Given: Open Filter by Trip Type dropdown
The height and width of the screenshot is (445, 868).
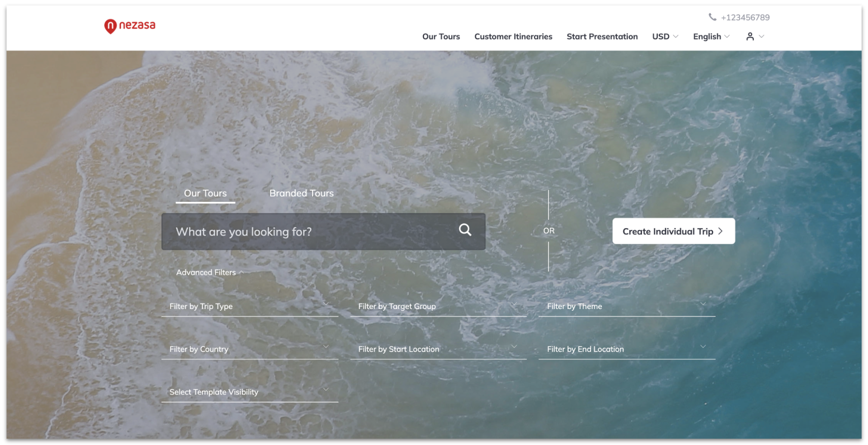Looking at the screenshot, I should pos(250,306).
